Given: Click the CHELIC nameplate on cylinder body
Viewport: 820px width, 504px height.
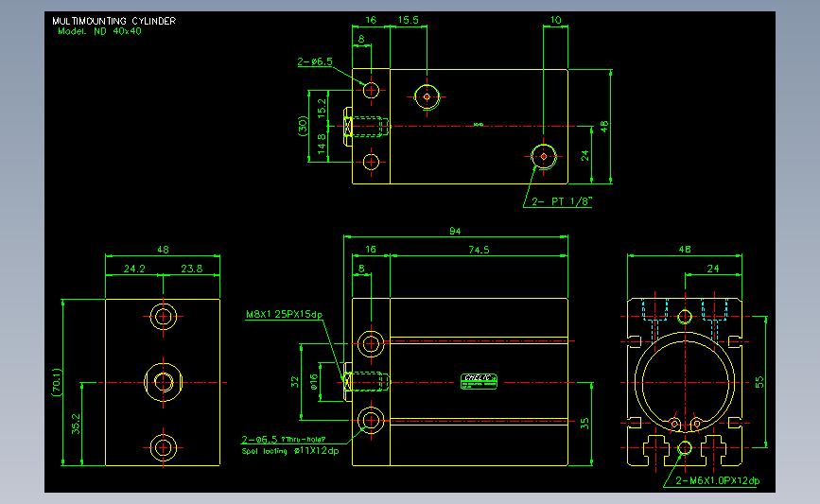Looking at the screenshot, I should click(479, 381).
